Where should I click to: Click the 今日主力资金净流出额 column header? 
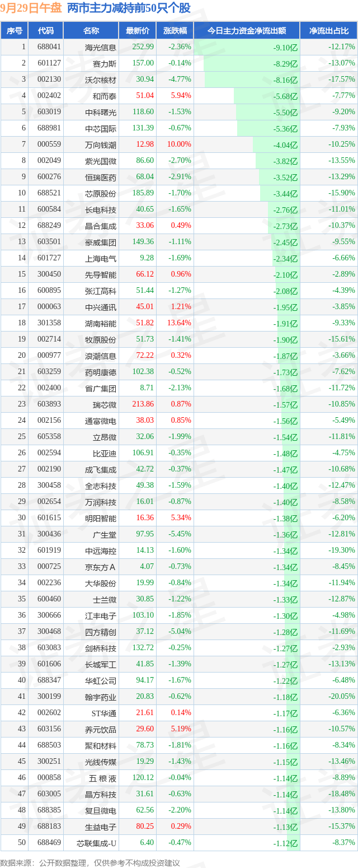point(247,31)
